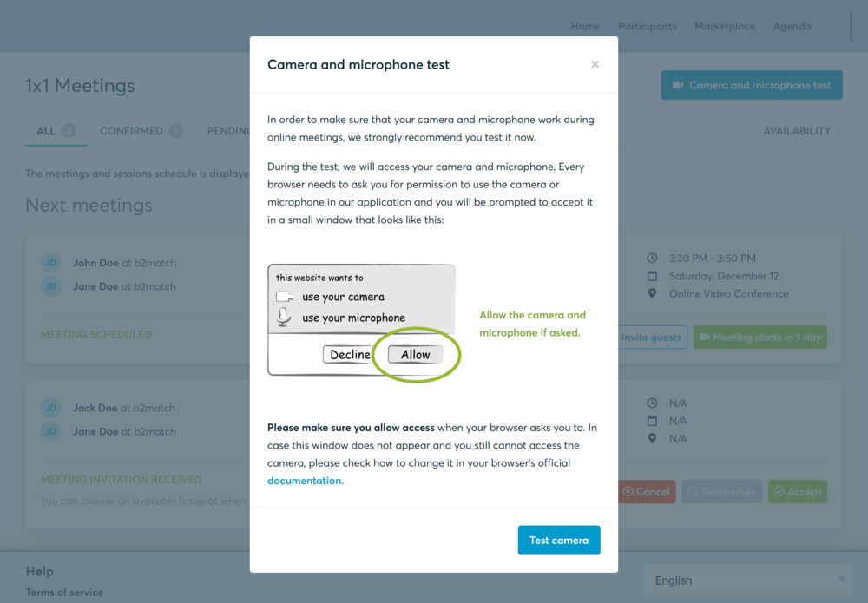The image size is (868, 603).
Task: Click the clock icon beside 3:30 PM
Action: 653,259
